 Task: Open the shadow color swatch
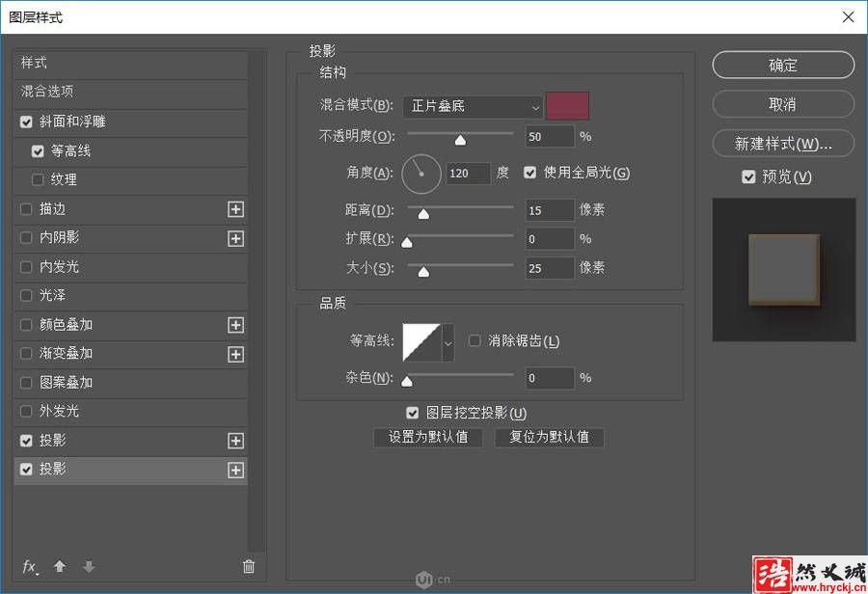[x=567, y=106]
